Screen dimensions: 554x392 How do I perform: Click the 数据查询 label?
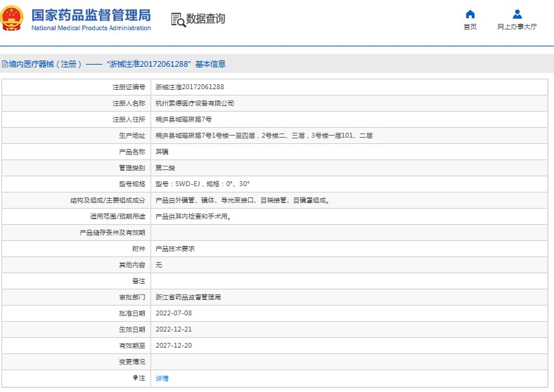[205, 19]
